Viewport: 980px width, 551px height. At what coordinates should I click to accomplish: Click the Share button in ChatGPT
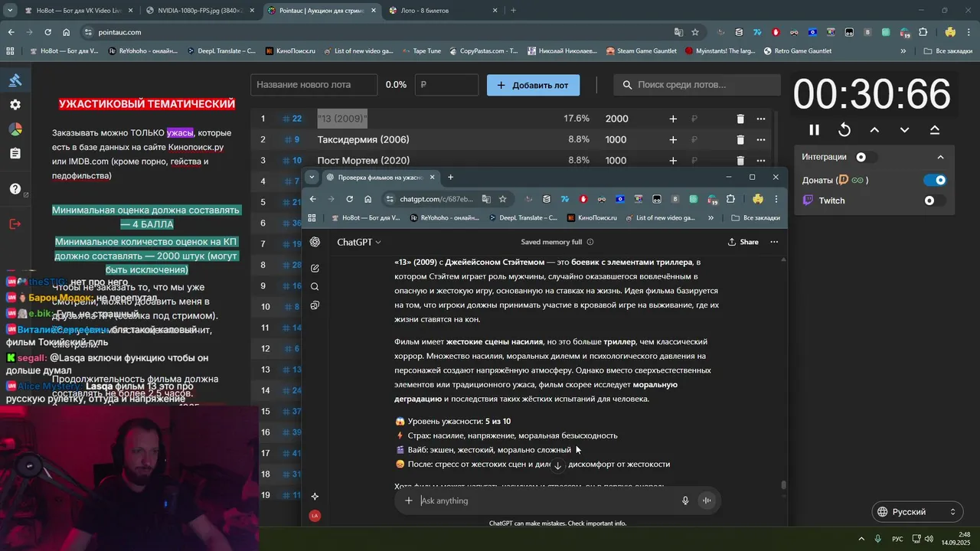click(x=743, y=242)
